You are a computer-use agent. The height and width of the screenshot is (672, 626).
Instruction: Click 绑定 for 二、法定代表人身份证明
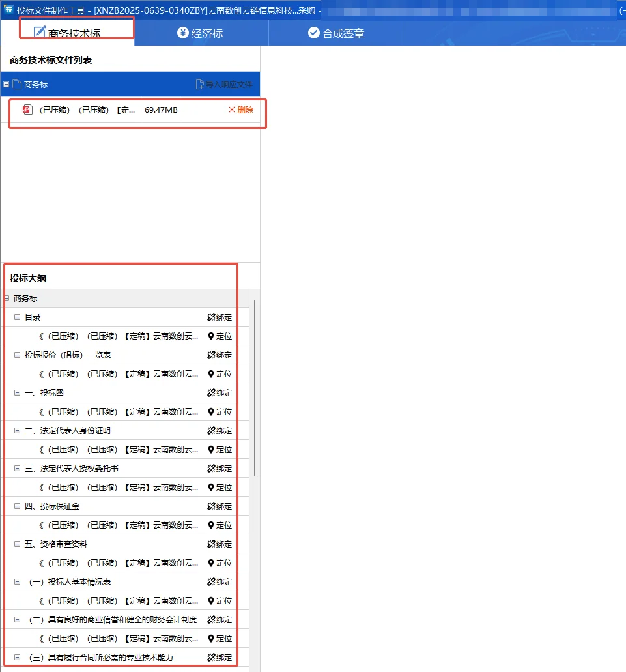pyautogui.click(x=220, y=430)
